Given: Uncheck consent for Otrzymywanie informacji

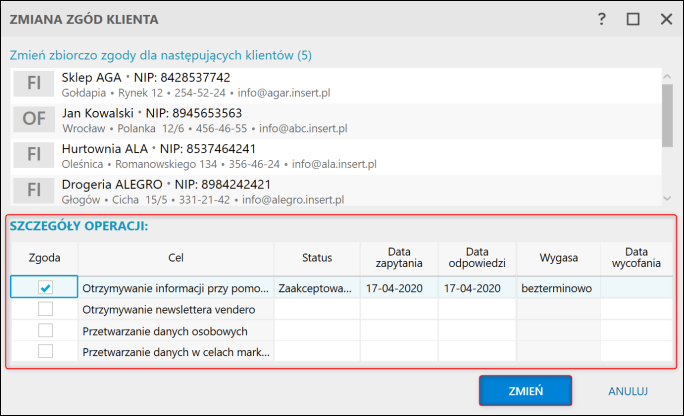Looking at the screenshot, I should [45, 288].
